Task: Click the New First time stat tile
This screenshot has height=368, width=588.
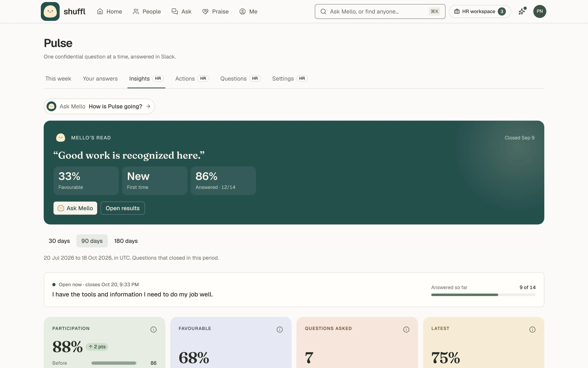Action: [x=155, y=181]
